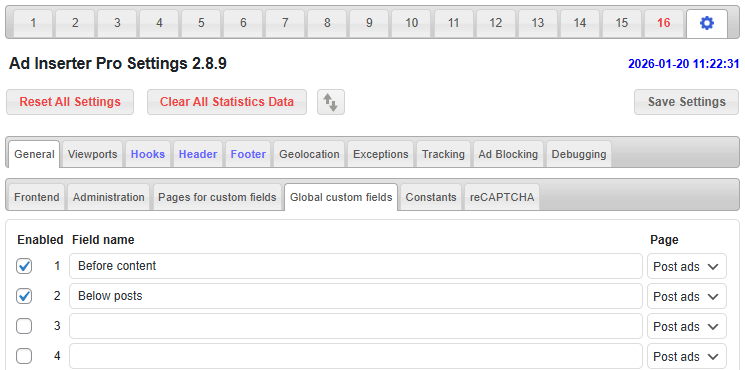Switch to block tab 1
Image resolution: width=745 pixels, height=370 pixels.
tap(33, 23)
